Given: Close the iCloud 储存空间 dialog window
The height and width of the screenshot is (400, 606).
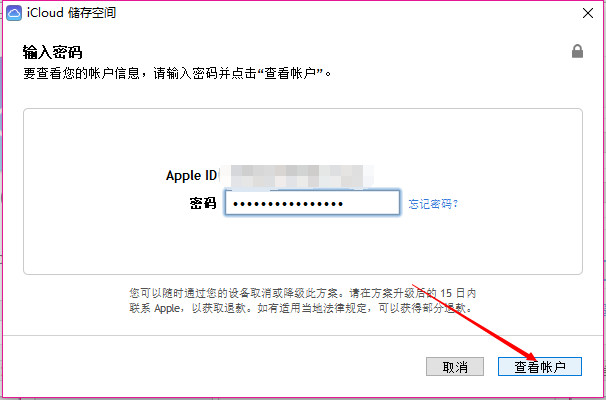Looking at the screenshot, I should point(588,13).
